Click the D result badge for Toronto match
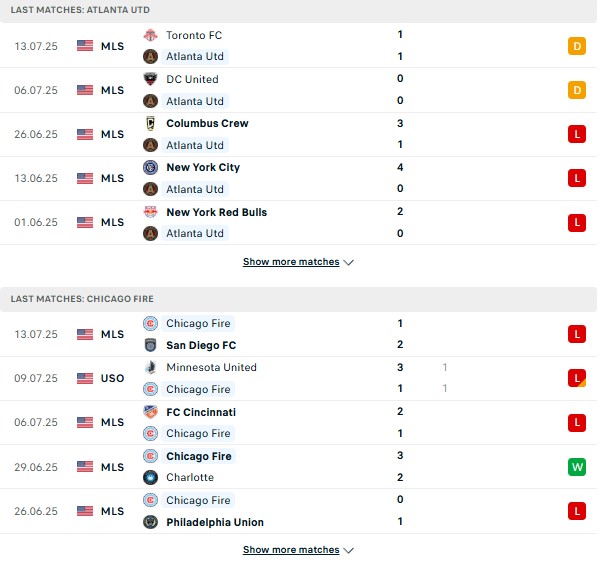This screenshot has width=603, height=564. tap(577, 46)
